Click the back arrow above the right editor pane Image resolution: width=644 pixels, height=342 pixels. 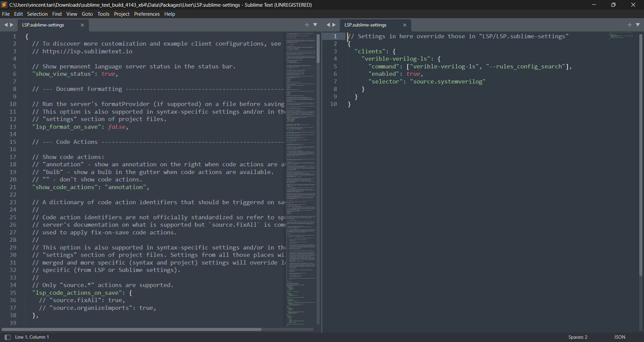[329, 24]
